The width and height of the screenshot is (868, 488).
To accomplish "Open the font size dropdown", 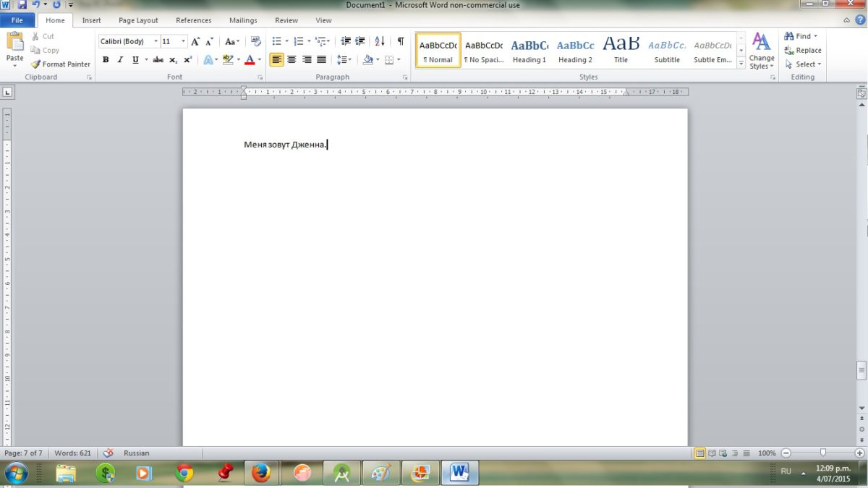I will [184, 42].
